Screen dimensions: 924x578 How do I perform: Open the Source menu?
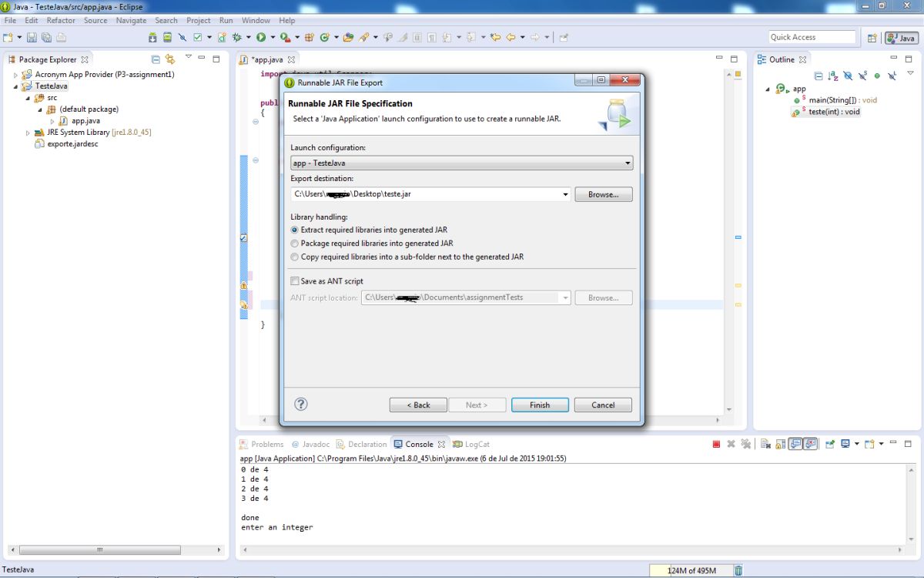point(95,20)
